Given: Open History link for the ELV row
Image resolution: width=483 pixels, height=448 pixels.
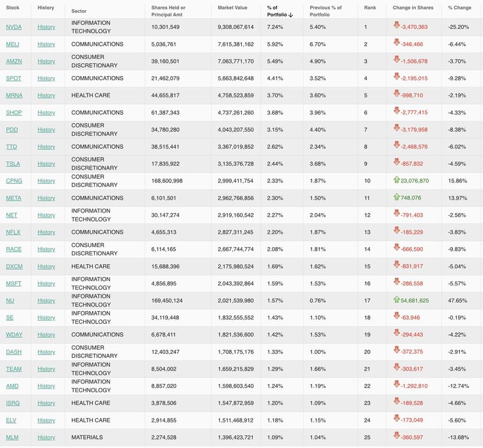Looking at the screenshot, I should point(46,420).
